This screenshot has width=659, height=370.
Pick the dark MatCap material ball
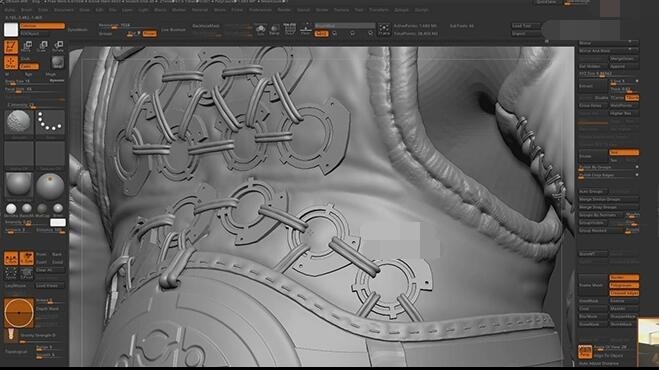coord(42,209)
